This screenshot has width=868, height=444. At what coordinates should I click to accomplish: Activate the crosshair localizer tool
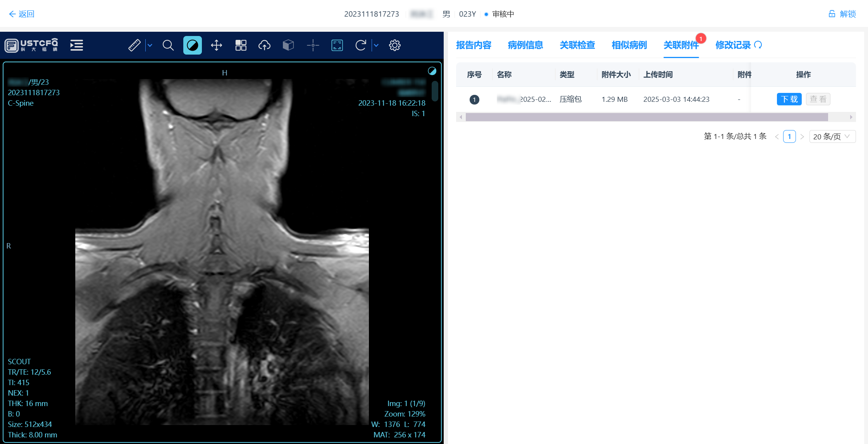(313, 45)
